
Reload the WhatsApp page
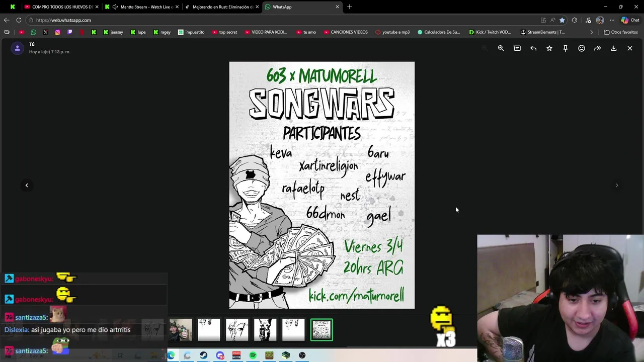pos(19,20)
